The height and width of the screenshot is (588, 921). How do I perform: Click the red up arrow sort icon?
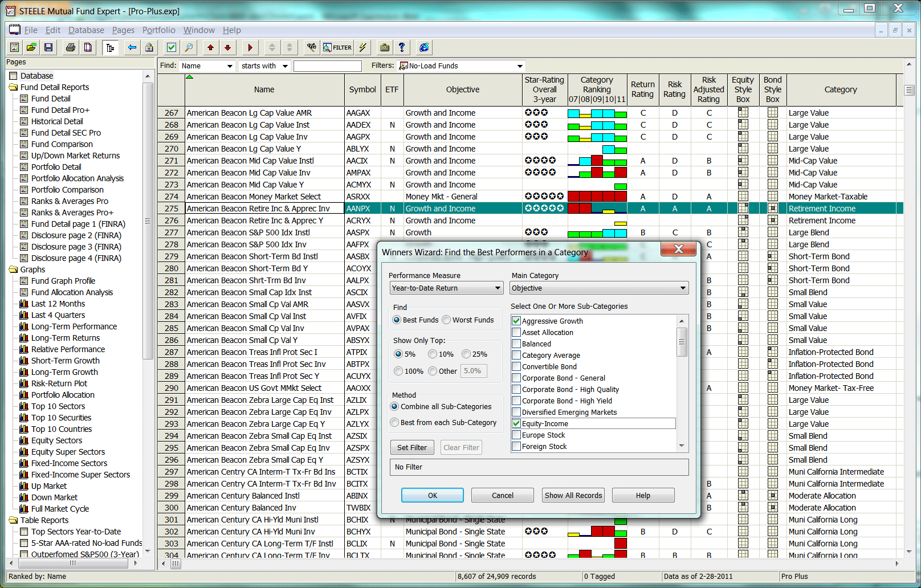211,47
